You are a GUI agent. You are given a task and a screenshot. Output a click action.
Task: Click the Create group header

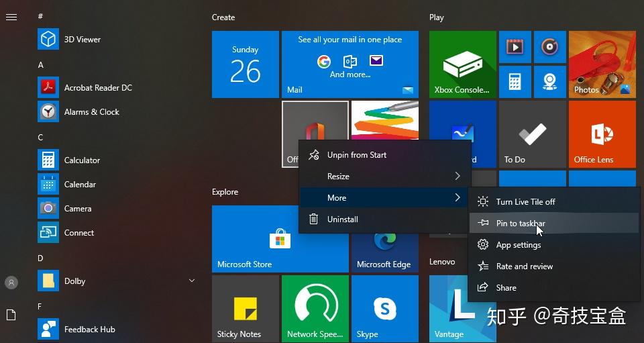point(223,17)
